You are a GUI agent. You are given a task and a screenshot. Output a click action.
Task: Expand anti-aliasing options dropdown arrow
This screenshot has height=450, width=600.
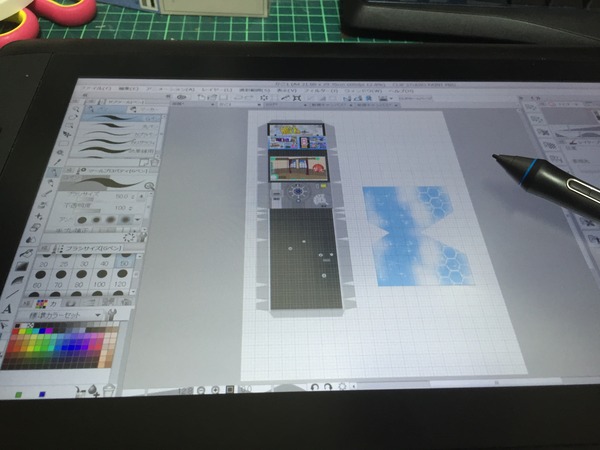[137, 220]
